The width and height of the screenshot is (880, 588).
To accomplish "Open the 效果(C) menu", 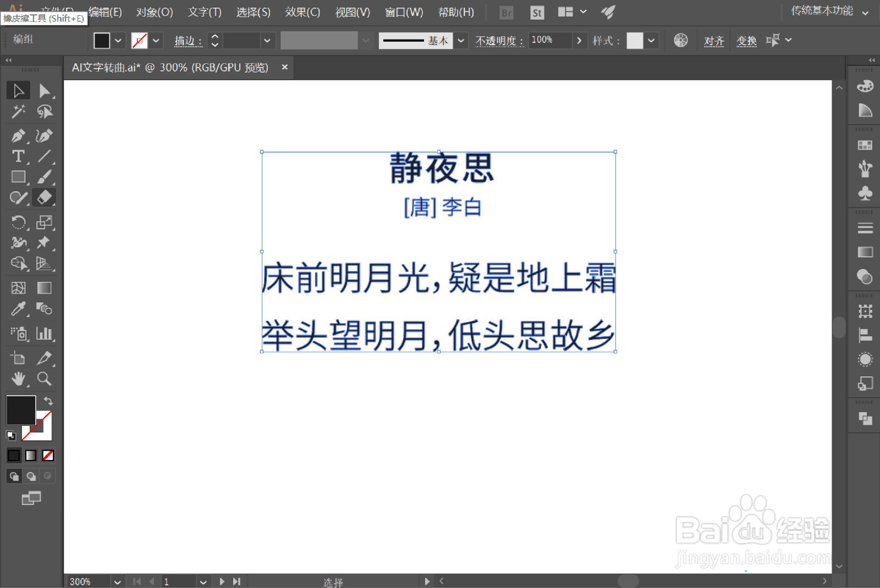I will click(x=302, y=12).
